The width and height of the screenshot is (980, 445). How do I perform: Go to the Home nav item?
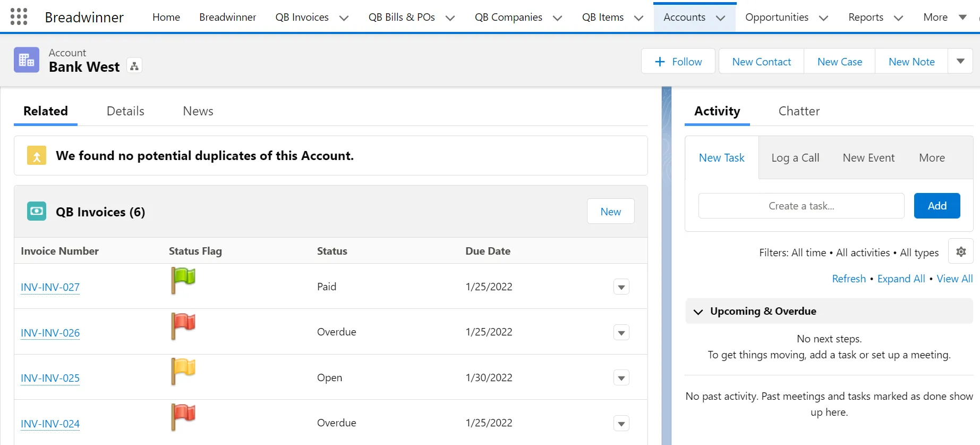point(166,17)
